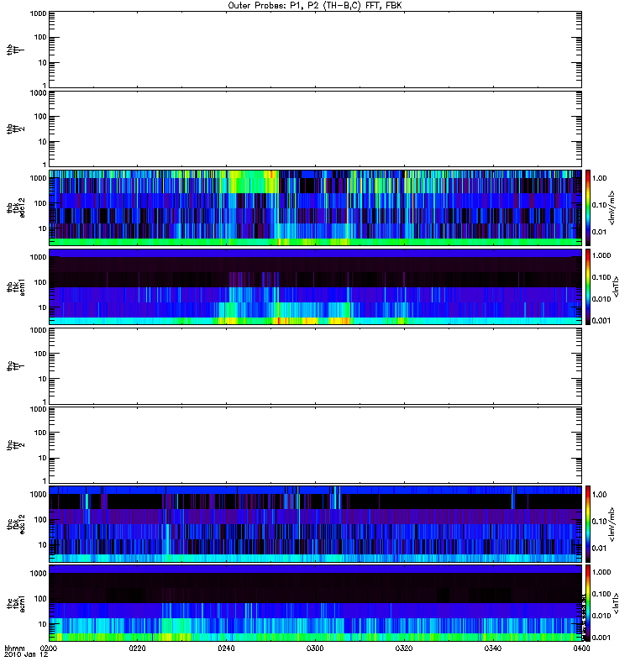Viewport: 630px width, 672px height.
Task: Click the 0200 time axis label
Action: 49,648
